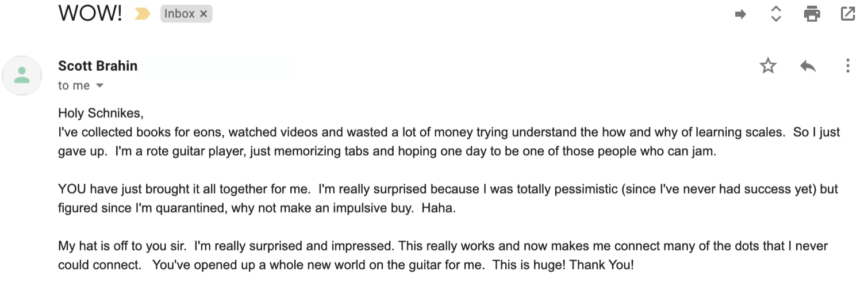This screenshot has height=281, width=868.
Task: Click the sender name Scott Brahin
Action: click(98, 66)
